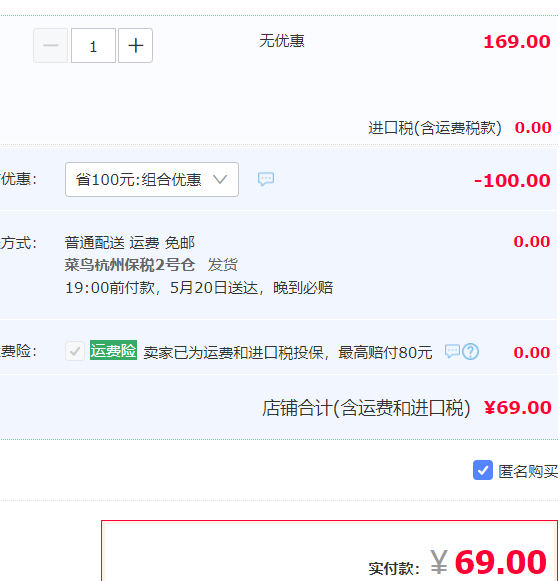The height and width of the screenshot is (581, 560).
Task: Click the 店铺合计 ¥69.00 total
Action: (x=407, y=408)
